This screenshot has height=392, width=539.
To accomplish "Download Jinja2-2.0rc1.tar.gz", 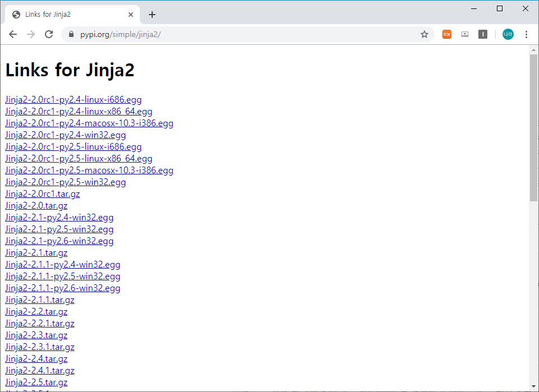I will 42,194.
